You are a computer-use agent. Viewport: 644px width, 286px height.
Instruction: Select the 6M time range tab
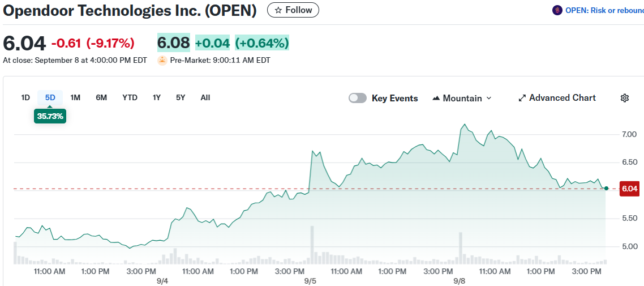[x=101, y=98]
